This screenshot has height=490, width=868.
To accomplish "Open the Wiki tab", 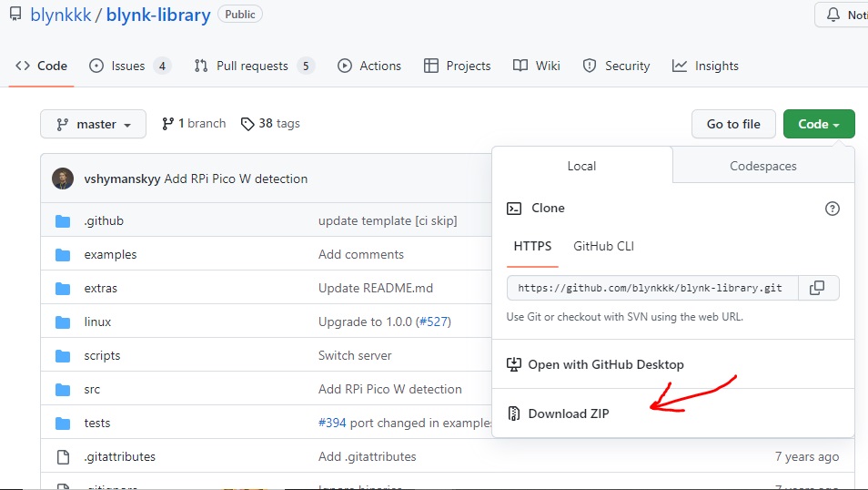I will click(x=537, y=66).
